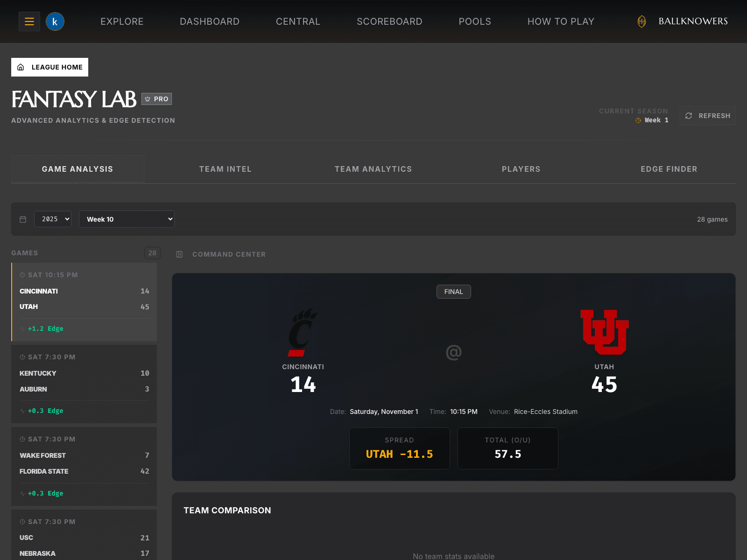
Task: Click the Ballknowers football emblem icon
Action: tap(642, 21)
